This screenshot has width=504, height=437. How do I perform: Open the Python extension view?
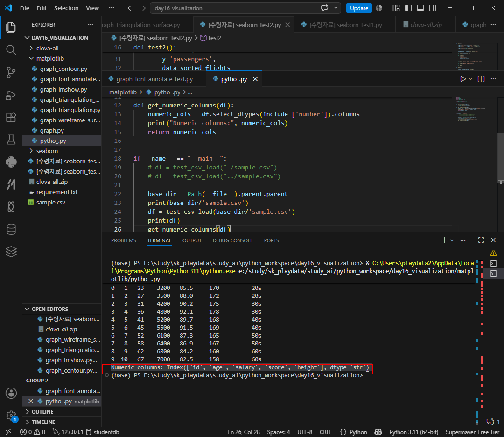point(11,162)
